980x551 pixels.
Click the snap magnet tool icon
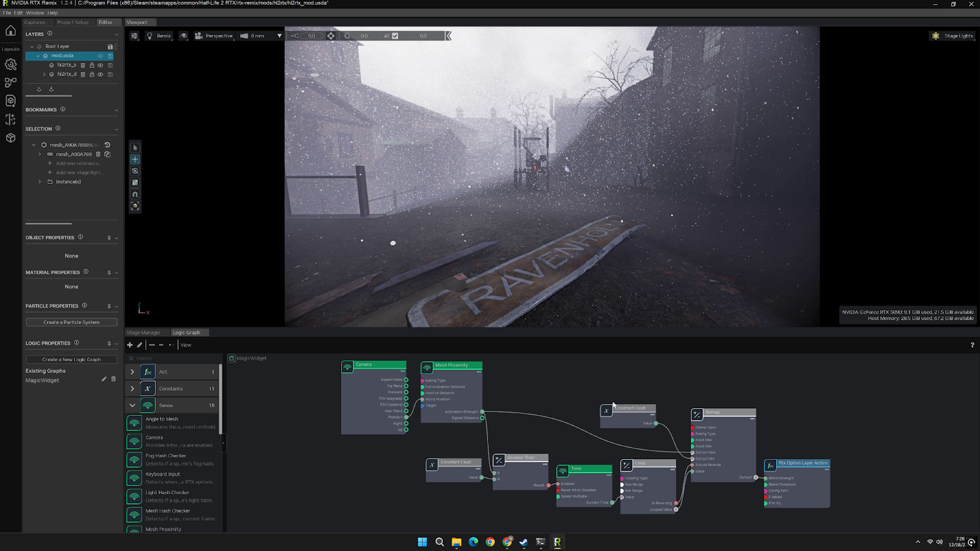point(135,194)
